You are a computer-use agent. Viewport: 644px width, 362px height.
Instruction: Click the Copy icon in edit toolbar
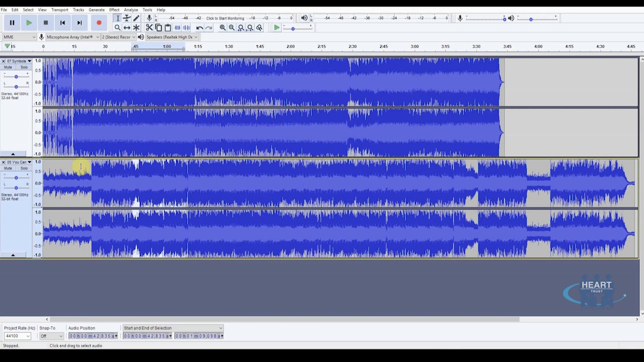(158, 28)
